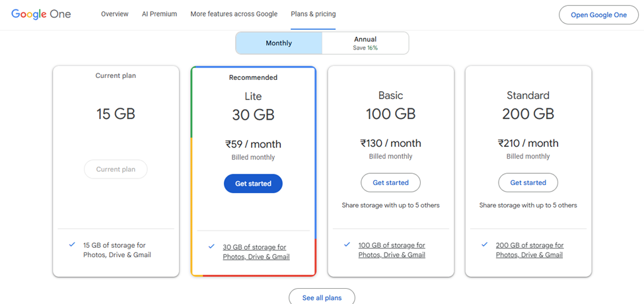Click the checkmark icon in the 15 GB card
Screen dimensions: 644x304
click(72, 245)
